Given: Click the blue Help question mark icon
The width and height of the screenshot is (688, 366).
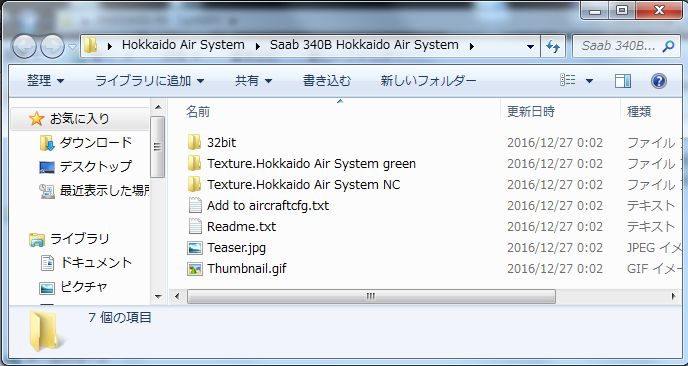Looking at the screenshot, I should pyautogui.click(x=659, y=81).
